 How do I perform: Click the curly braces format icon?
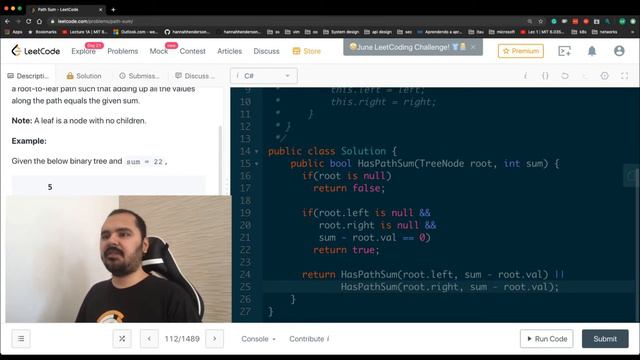[545, 76]
